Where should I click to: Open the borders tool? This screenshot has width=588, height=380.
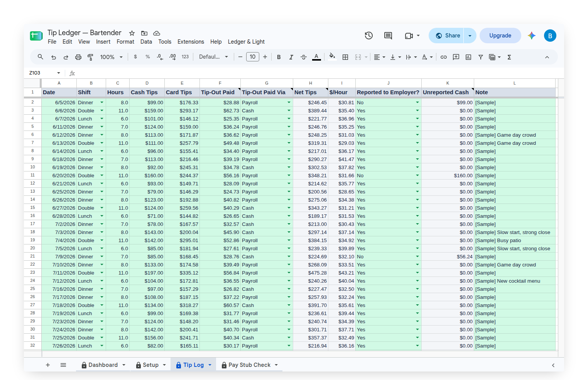pos(345,57)
